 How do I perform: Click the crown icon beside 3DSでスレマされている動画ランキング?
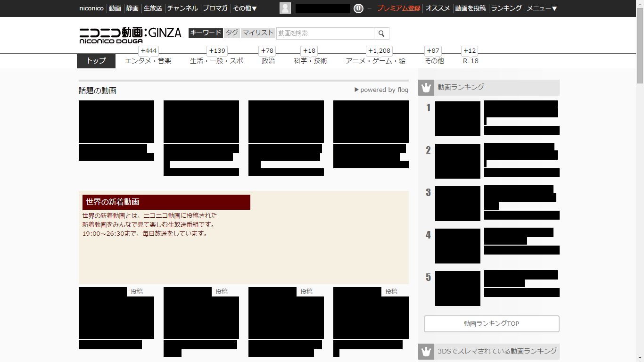[x=426, y=351]
